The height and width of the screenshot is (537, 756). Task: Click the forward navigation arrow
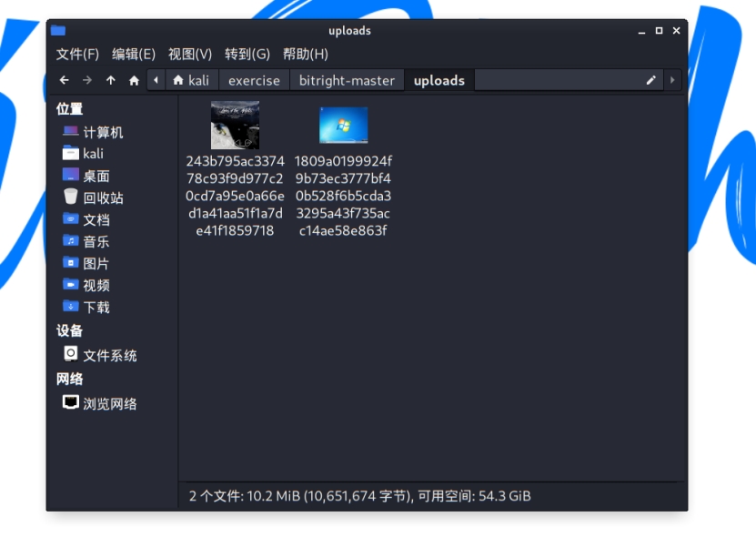pyautogui.click(x=87, y=80)
